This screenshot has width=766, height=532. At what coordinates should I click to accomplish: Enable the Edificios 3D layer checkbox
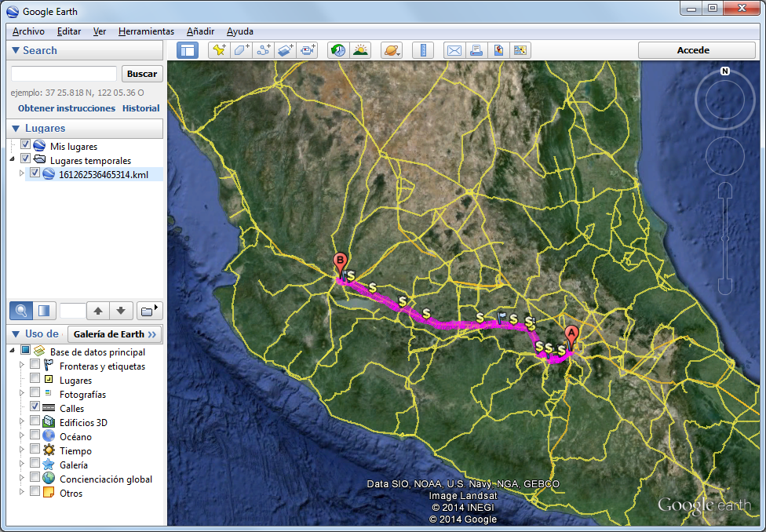pos(35,421)
